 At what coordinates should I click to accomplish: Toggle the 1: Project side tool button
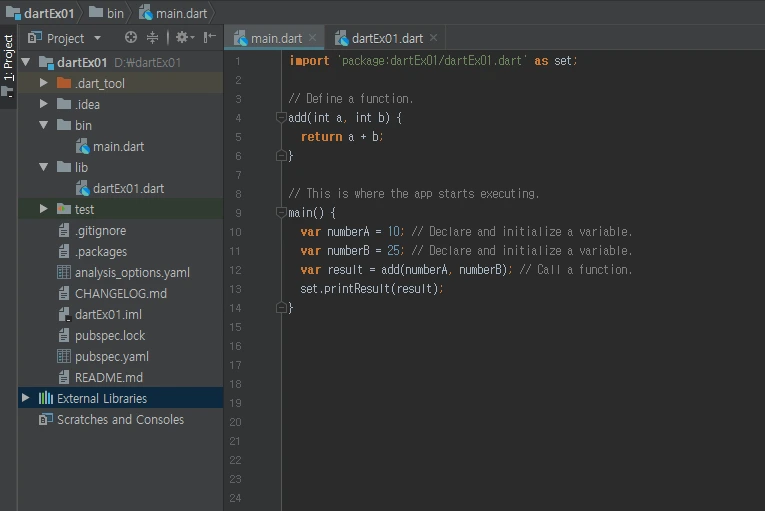click(x=8, y=64)
